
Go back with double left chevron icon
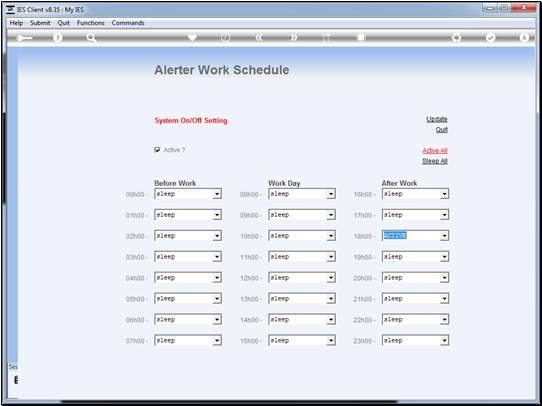point(259,38)
